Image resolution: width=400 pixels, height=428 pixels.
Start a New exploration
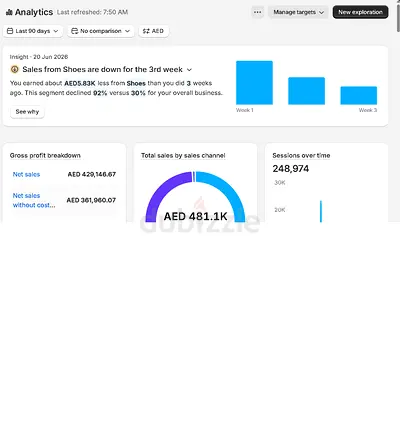click(x=360, y=12)
